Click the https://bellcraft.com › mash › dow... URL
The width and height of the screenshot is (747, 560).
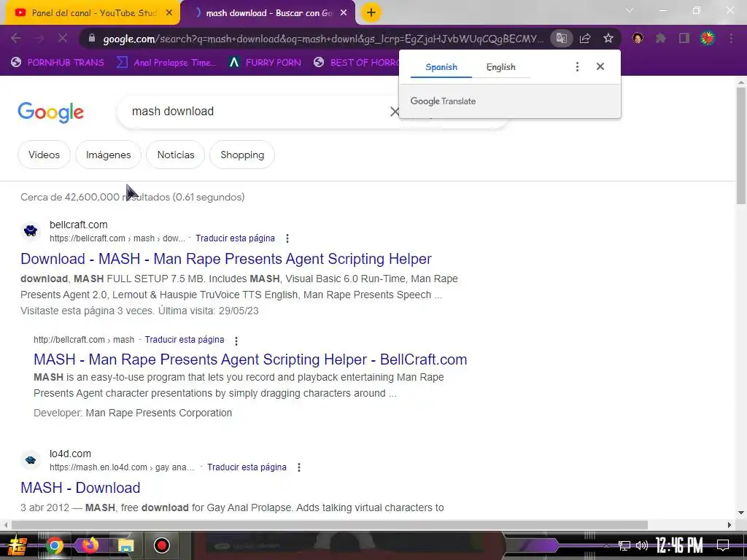click(x=117, y=238)
